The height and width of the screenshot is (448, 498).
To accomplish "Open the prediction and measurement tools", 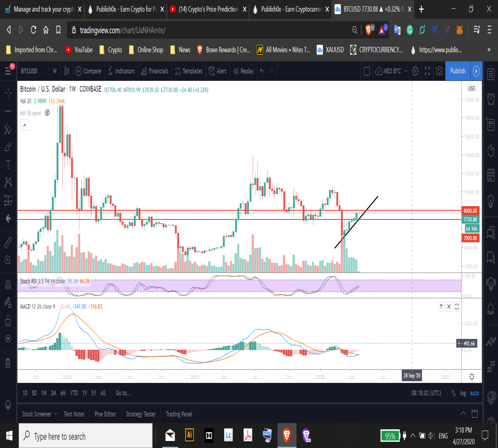I will [8, 200].
